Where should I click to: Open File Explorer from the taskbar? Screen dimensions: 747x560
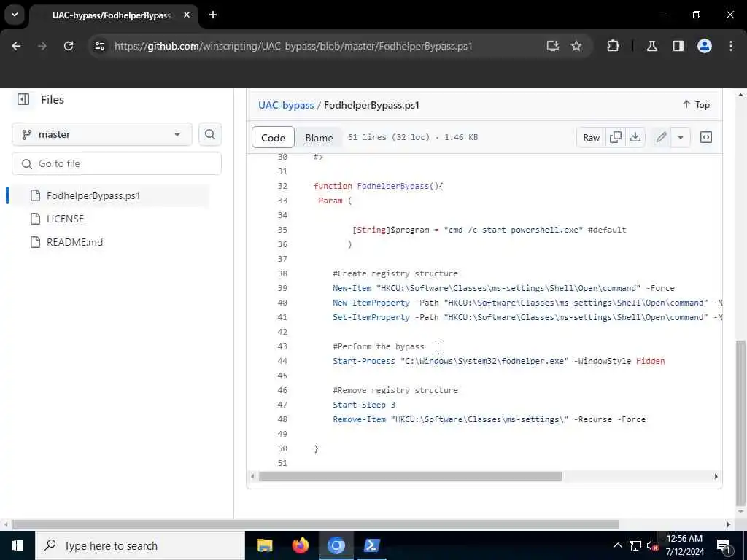264,545
